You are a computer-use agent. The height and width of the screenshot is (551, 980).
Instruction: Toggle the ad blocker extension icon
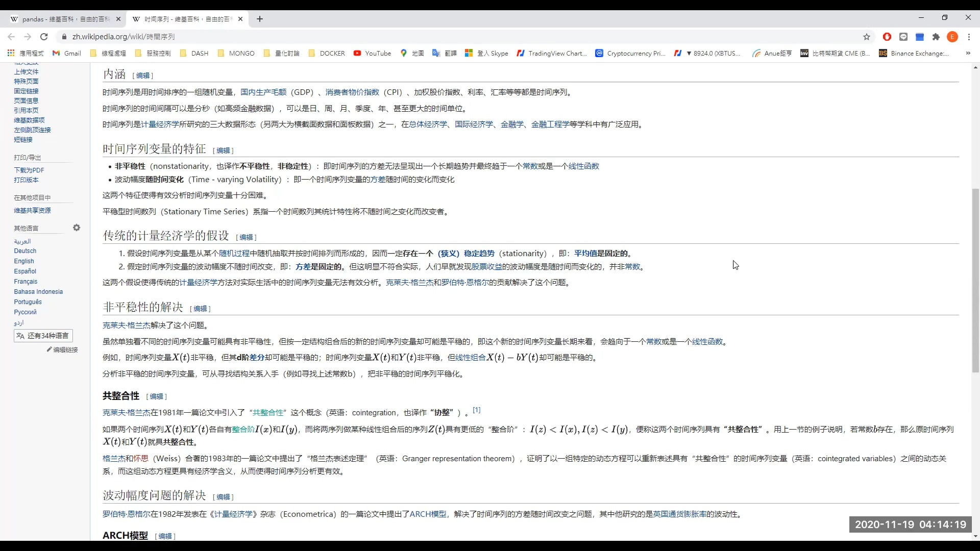pyautogui.click(x=888, y=37)
